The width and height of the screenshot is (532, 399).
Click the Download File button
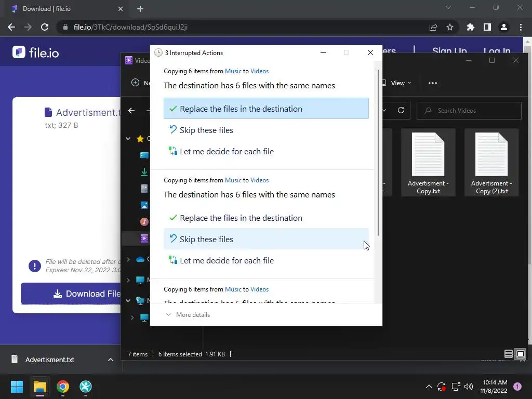pyautogui.click(x=71, y=294)
